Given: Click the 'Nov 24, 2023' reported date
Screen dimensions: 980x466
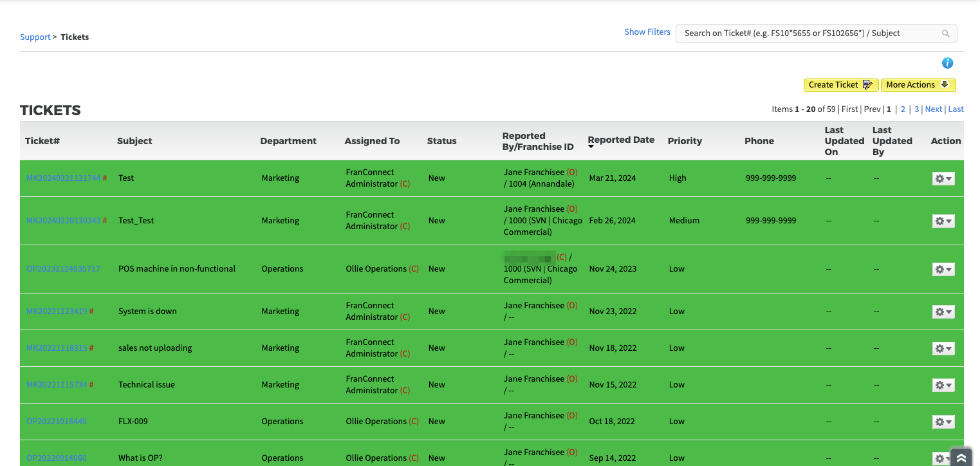Looking at the screenshot, I should 613,268.
